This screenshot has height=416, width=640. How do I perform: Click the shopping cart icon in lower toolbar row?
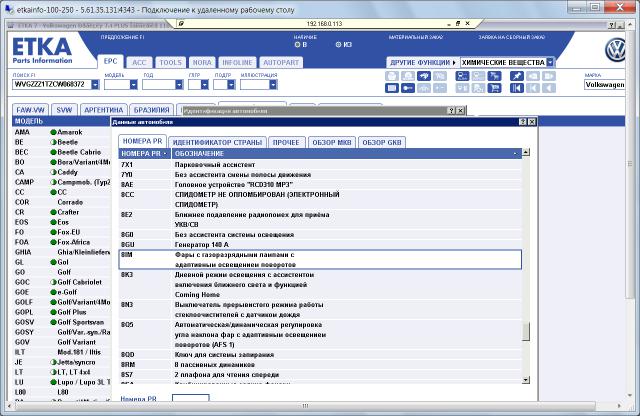tap(494, 88)
